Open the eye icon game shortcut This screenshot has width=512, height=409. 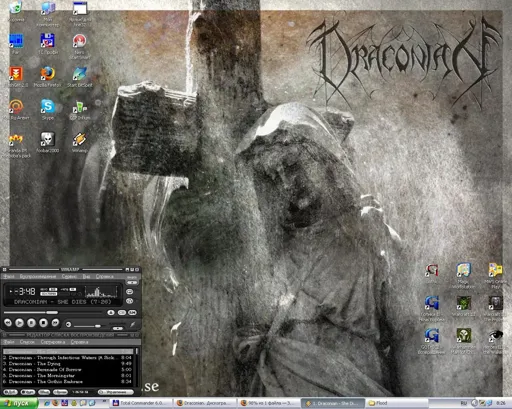pos(495,335)
